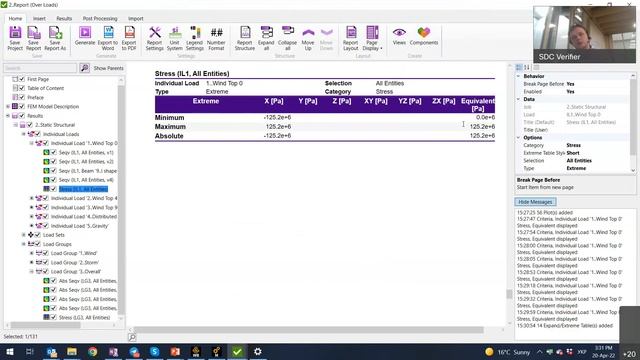This screenshot has width=640, height=360.
Task: Toggle the 2..Static Structural checkbox
Action: coord(30,124)
